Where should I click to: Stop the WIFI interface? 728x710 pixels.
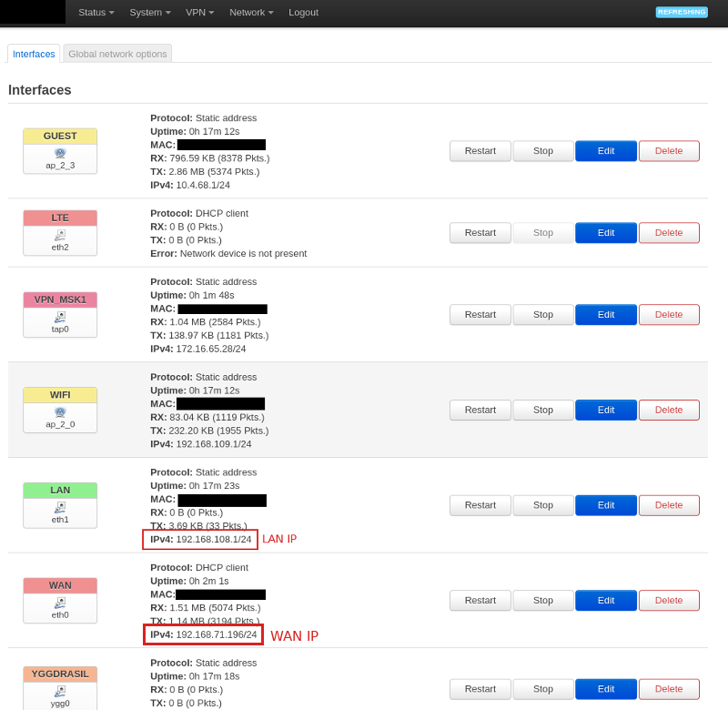point(543,410)
